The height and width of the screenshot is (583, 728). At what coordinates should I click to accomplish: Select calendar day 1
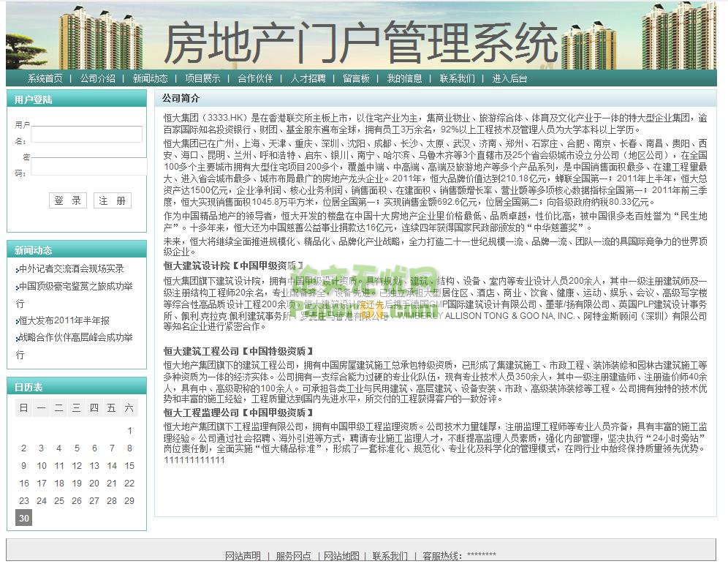[x=129, y=431]
